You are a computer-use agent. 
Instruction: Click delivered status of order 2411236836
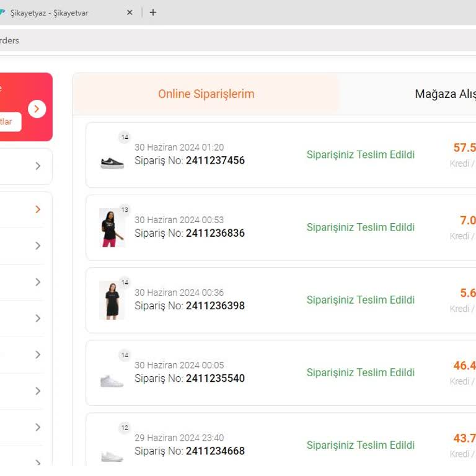pos(361,227)
